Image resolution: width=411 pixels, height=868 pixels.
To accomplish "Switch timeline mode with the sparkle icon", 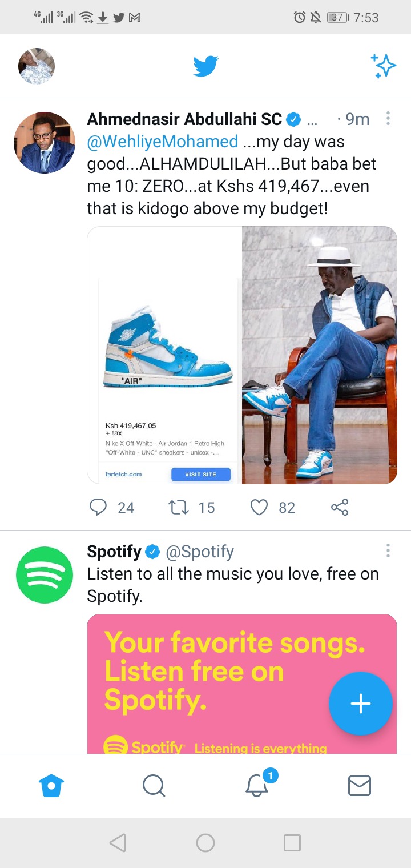I will [x=383, y=66].
